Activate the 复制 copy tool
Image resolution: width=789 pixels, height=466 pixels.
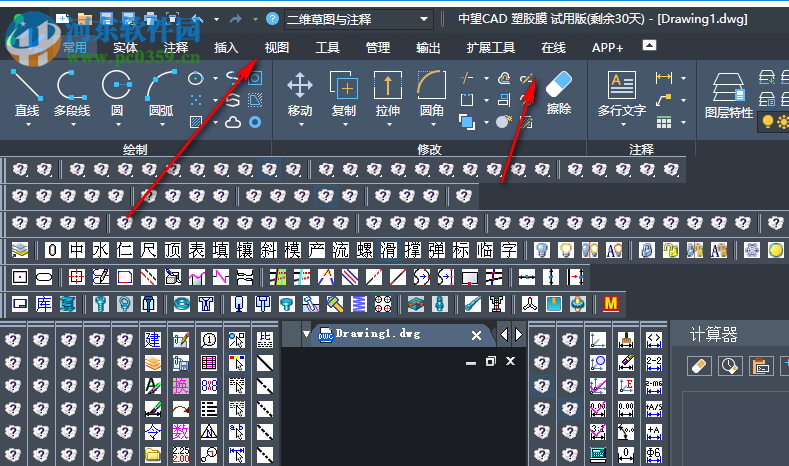pyautogui.click(x=344, y=94)
